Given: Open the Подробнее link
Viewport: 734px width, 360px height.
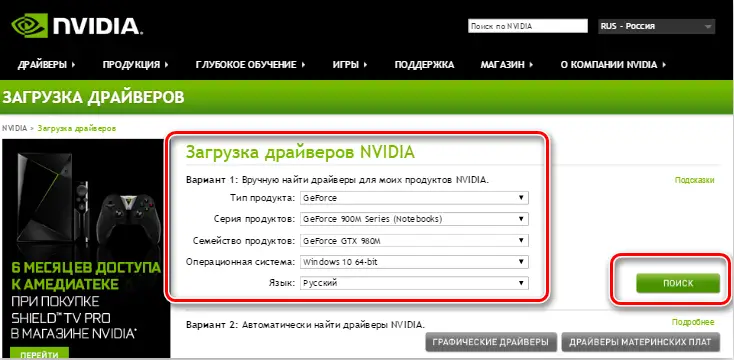Looking at the screenshot, I should click(x=693, y=322).
